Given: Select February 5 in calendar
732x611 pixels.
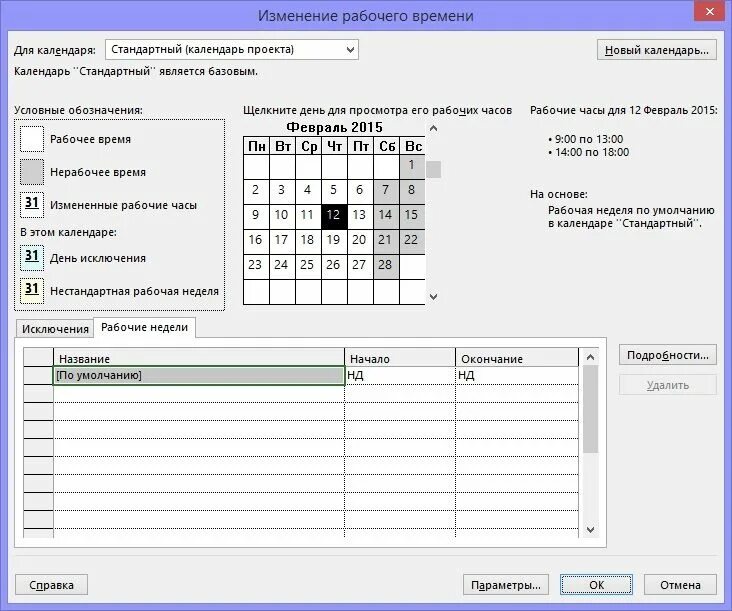Looking at the screenshot, I should [333, 190].
